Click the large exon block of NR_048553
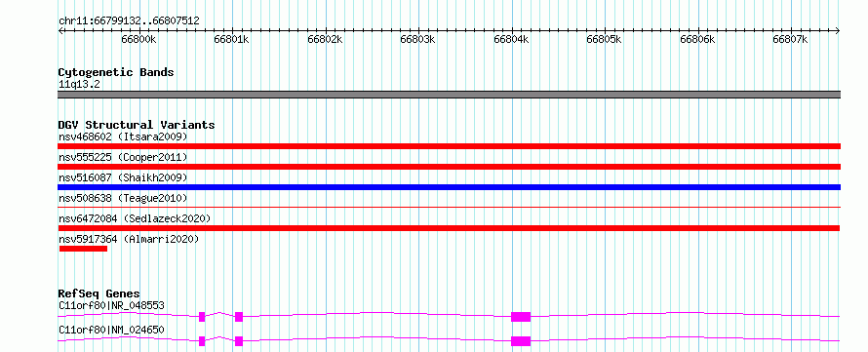868x352 pixels. [521, 317]
